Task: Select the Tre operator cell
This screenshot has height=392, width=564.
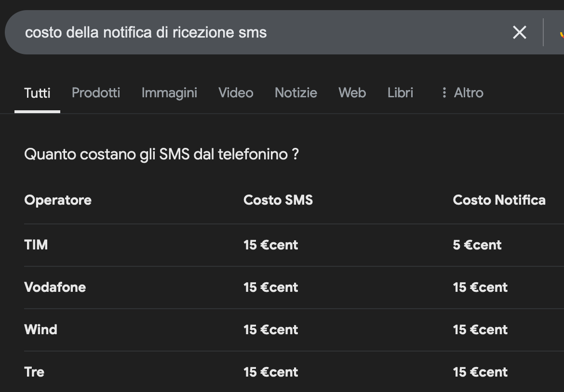Action: click(34, 372)
